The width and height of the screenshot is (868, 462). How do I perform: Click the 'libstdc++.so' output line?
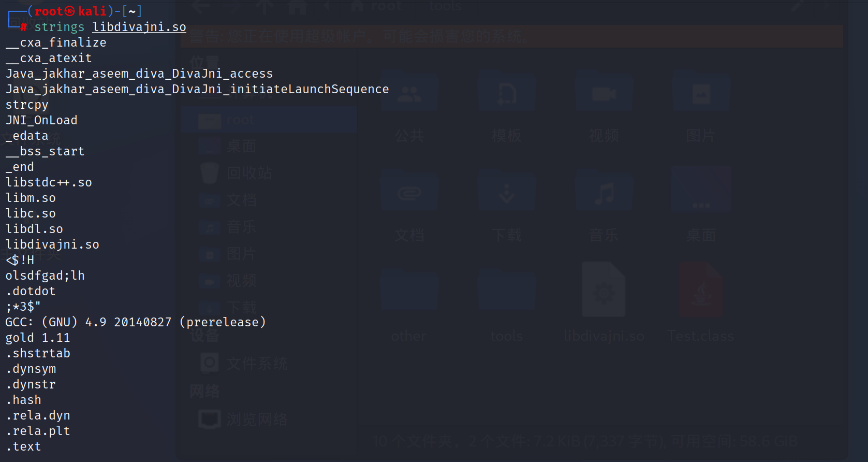pyautogui.click(x=49, y=182)
